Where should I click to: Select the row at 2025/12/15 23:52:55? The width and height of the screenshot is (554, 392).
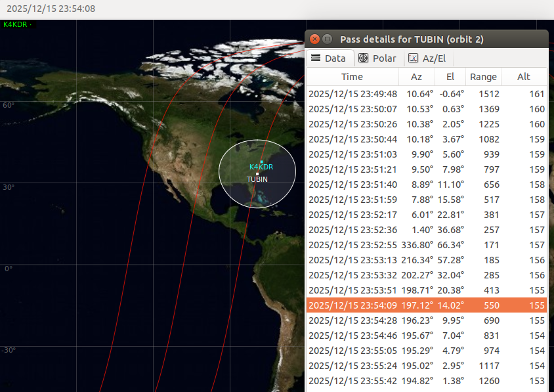(427, 245)
